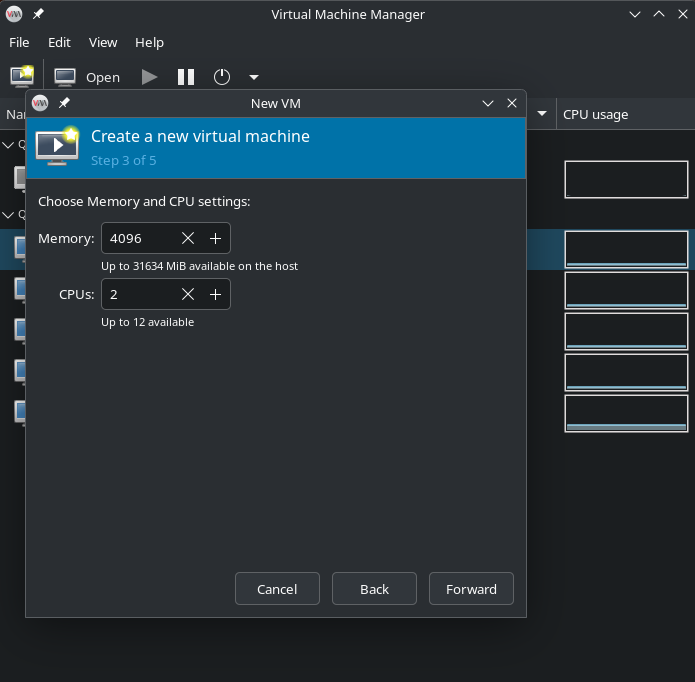
Task: Minimize the New VM dialog with chevron
Action: point(488,103)
